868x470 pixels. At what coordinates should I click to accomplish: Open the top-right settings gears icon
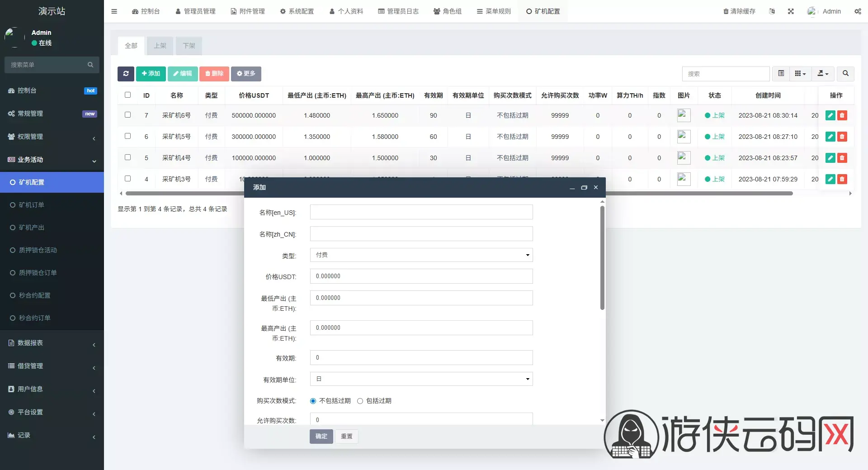tap(858, 11)
